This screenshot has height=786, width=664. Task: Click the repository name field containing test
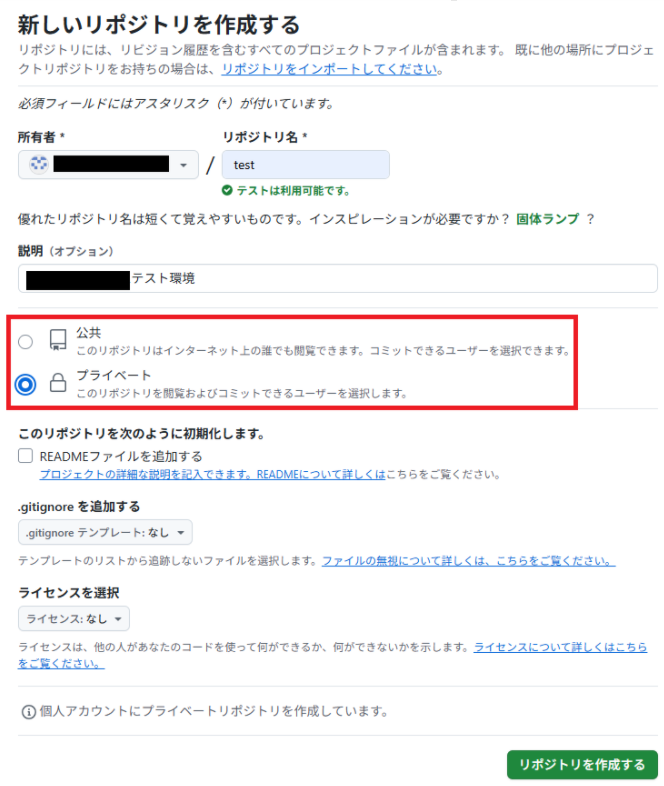(x=306, y=164)
